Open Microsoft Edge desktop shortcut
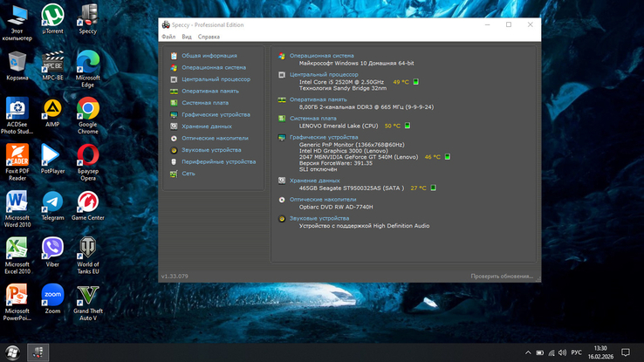Viewport: 644px width, 362px height. (88, 69)
